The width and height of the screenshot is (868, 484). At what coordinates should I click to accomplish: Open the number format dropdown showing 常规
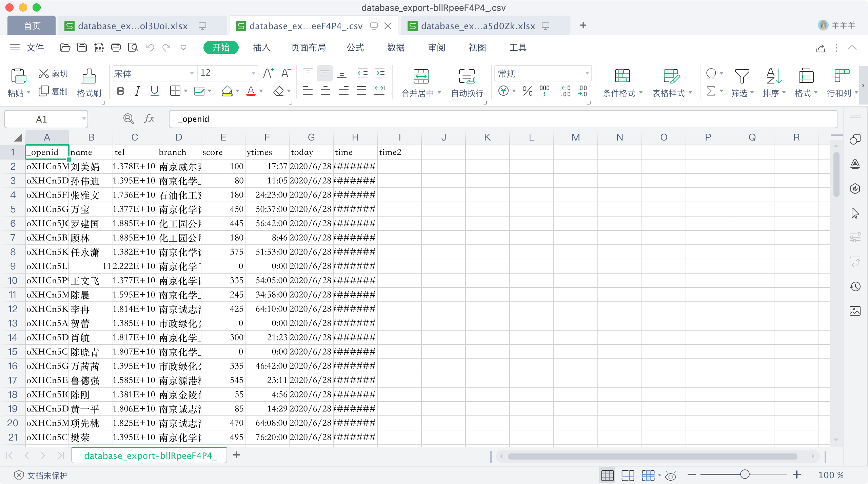pos(587,73)
